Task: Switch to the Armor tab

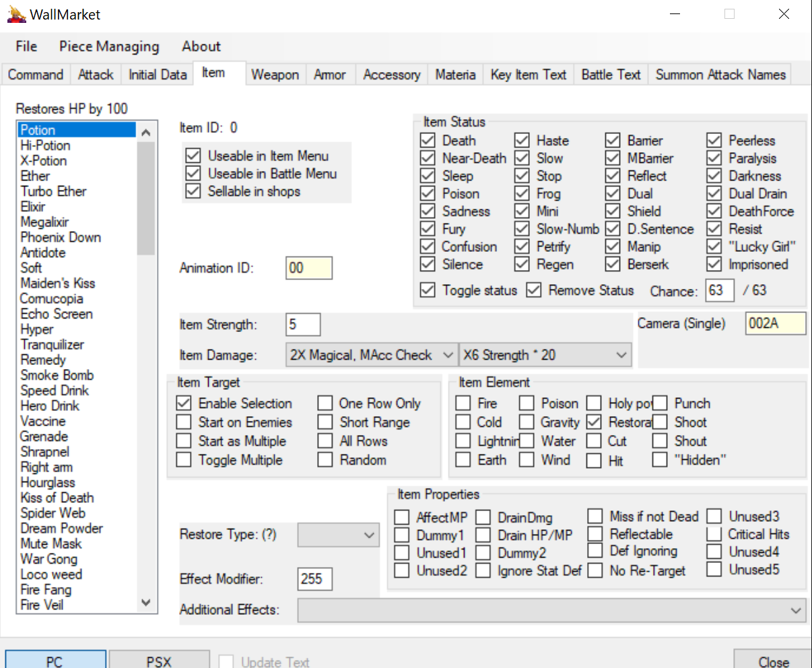Action: pyautogui.click(x=330, y=75)
